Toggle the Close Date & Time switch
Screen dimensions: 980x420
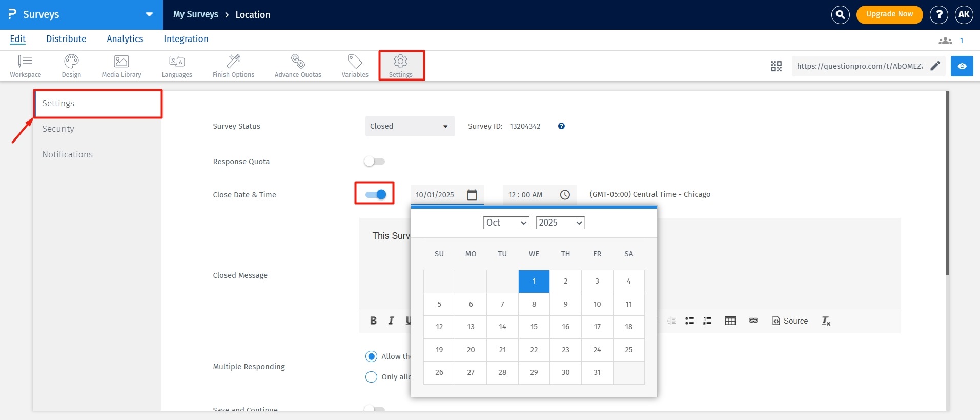coord(375,194)
